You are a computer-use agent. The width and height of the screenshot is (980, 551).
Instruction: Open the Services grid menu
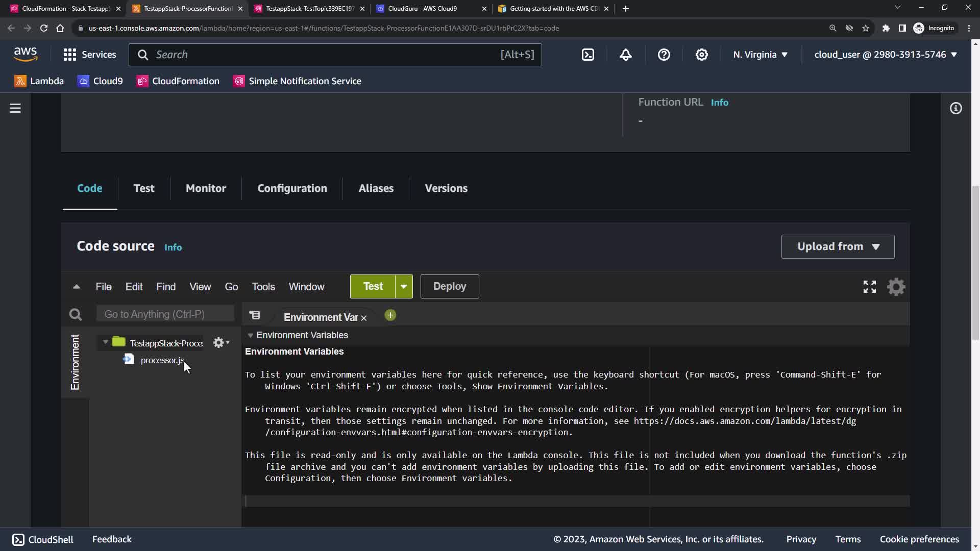pos(70,55)
